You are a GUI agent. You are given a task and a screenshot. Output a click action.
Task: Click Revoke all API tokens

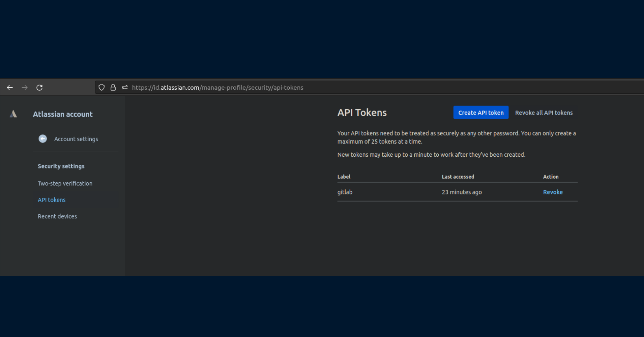[x=544, y=113]
